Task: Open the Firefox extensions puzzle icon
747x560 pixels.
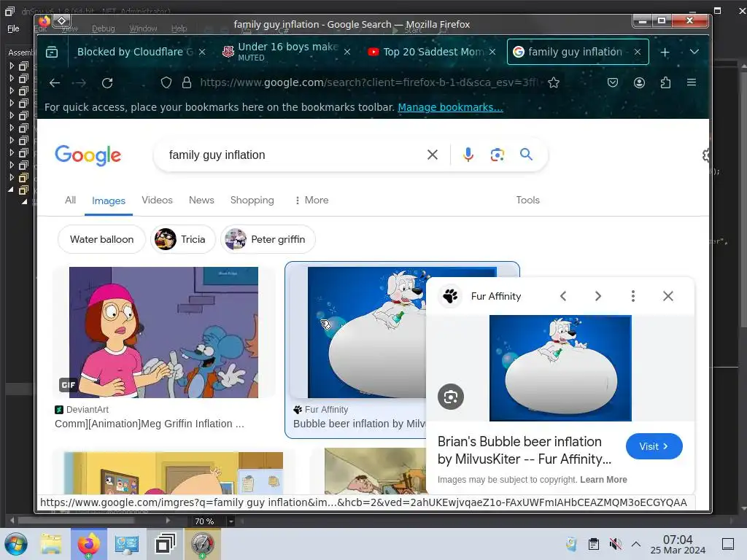Action: pos(665,83)
